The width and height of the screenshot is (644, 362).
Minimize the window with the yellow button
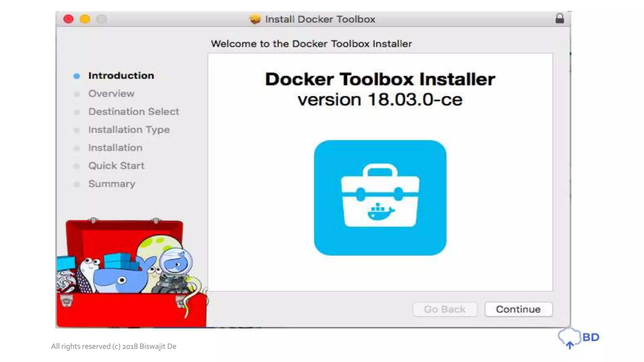coord(85,19)
